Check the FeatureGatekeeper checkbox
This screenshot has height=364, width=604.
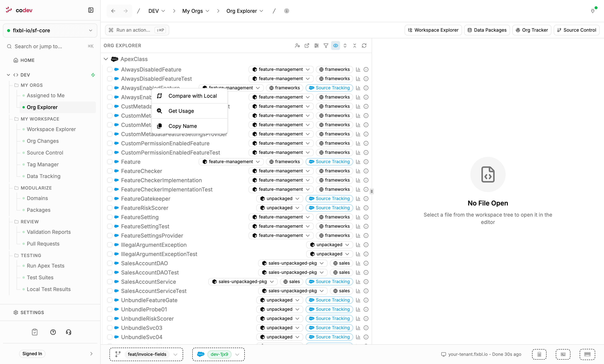109,199
